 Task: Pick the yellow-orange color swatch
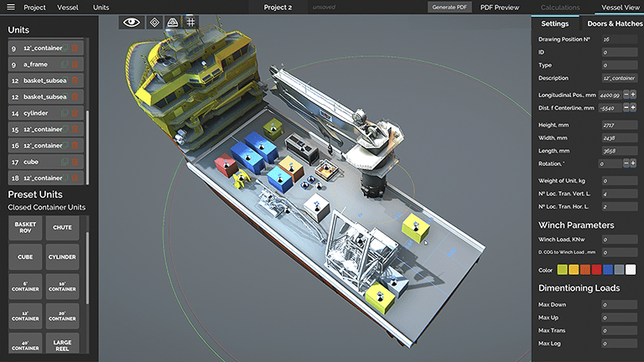click(x=574, y=270)
